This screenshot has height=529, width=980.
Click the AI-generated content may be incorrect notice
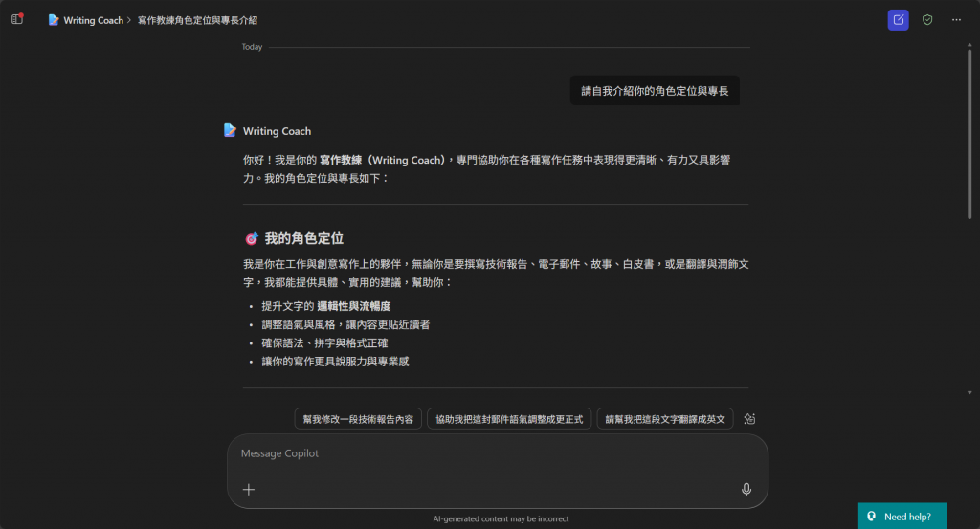(x=501, y=519)
